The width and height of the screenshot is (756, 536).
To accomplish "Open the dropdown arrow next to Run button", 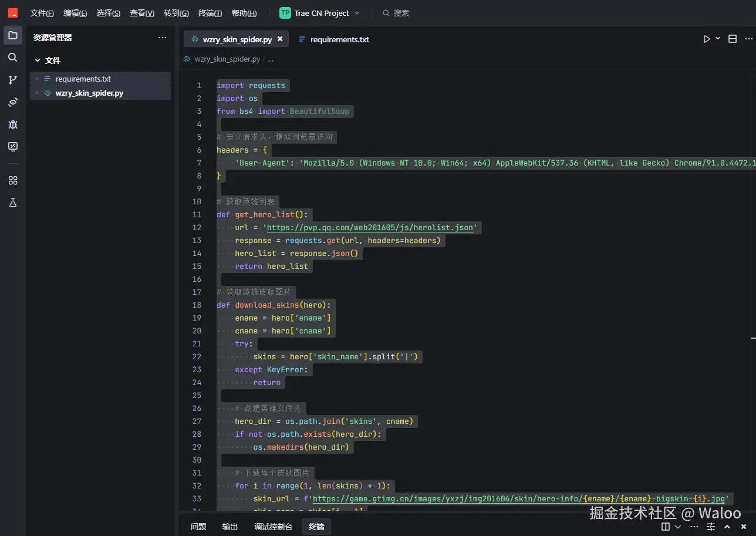I will 718,39.
